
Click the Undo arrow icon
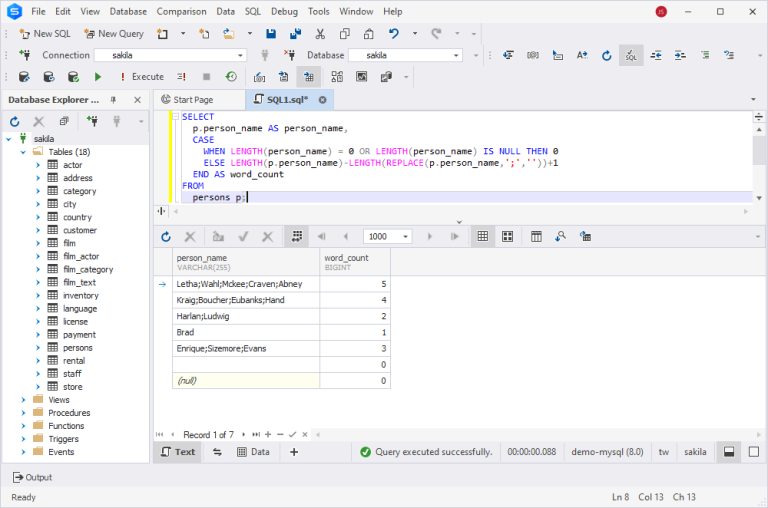(393, 34)
